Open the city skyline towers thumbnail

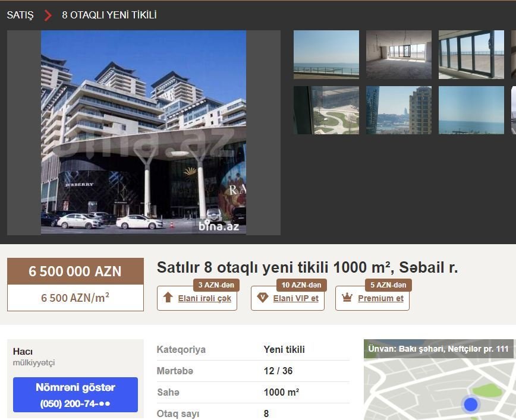click(x=399, y=110)
